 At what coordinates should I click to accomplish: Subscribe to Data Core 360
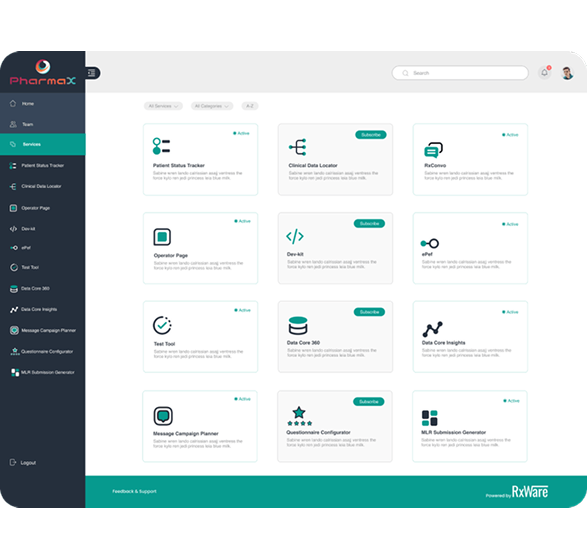[x=369, y=312]
